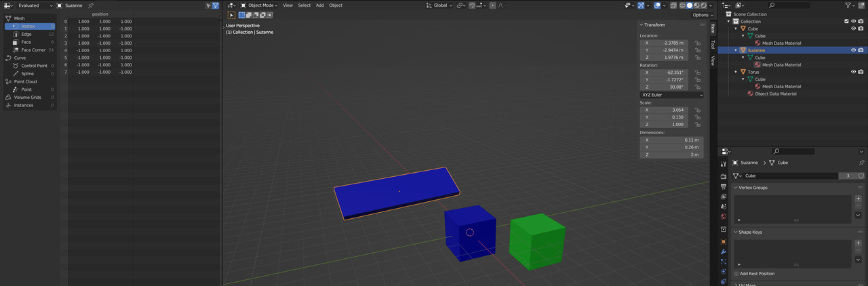Open the View menu

pos(288,5)
